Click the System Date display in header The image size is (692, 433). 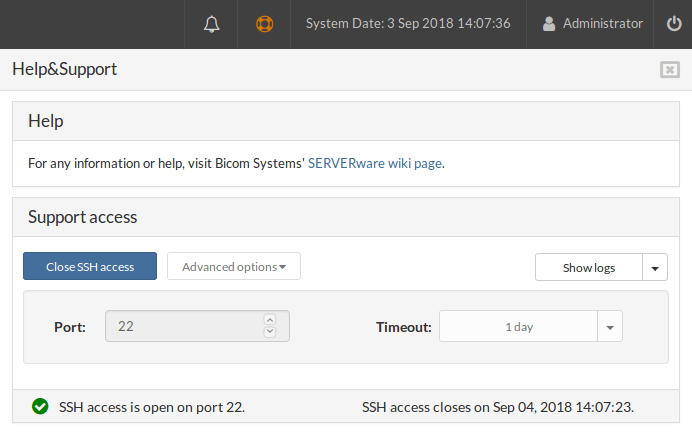(x=408, y=23)
